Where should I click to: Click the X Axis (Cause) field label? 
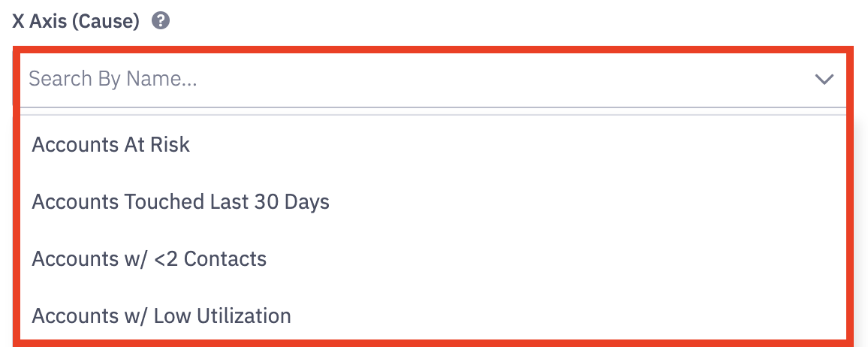[76, 22]
